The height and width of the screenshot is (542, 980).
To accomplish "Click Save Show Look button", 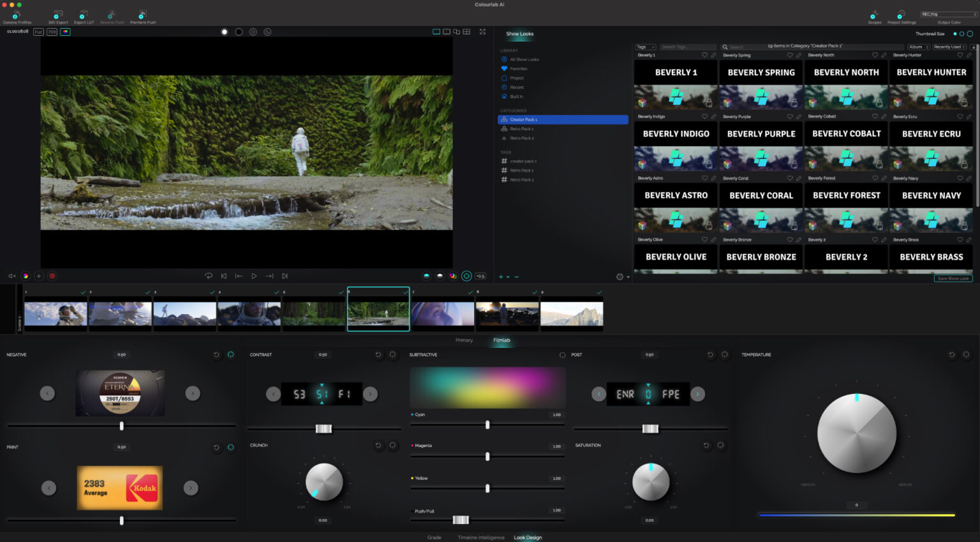I will tap(953, 278).
